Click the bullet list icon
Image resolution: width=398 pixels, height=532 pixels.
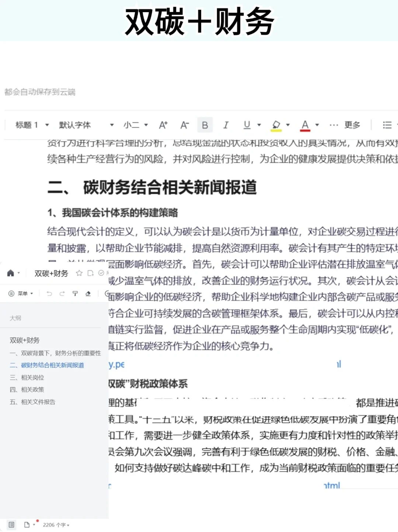click(387, 125)
